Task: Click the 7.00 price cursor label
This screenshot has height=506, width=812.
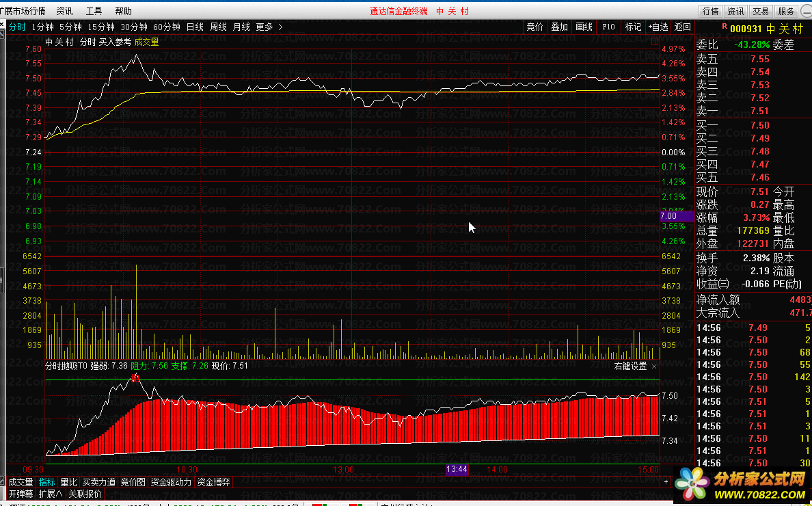Action: tap(677, 216)
